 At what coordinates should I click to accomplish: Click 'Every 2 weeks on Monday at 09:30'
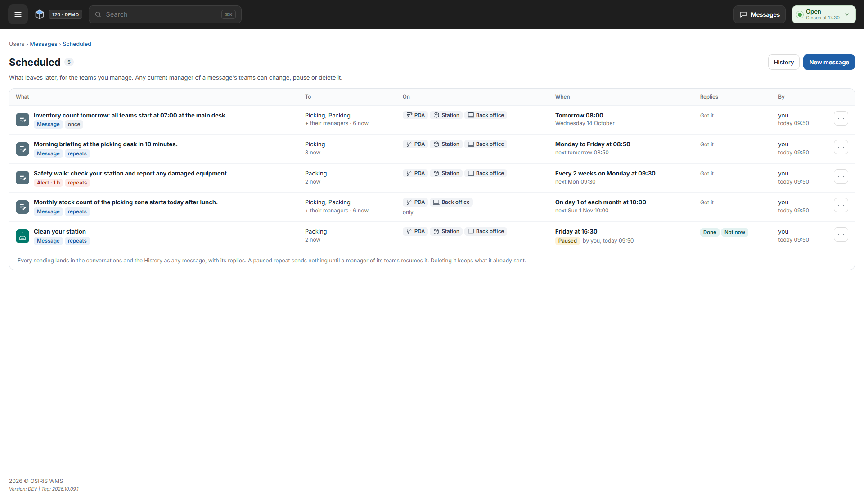605,173
